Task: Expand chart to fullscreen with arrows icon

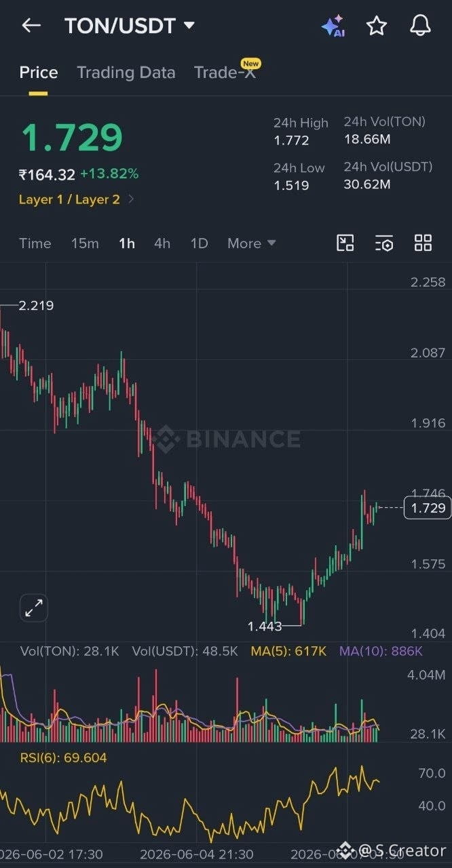Action: [33, 608]
